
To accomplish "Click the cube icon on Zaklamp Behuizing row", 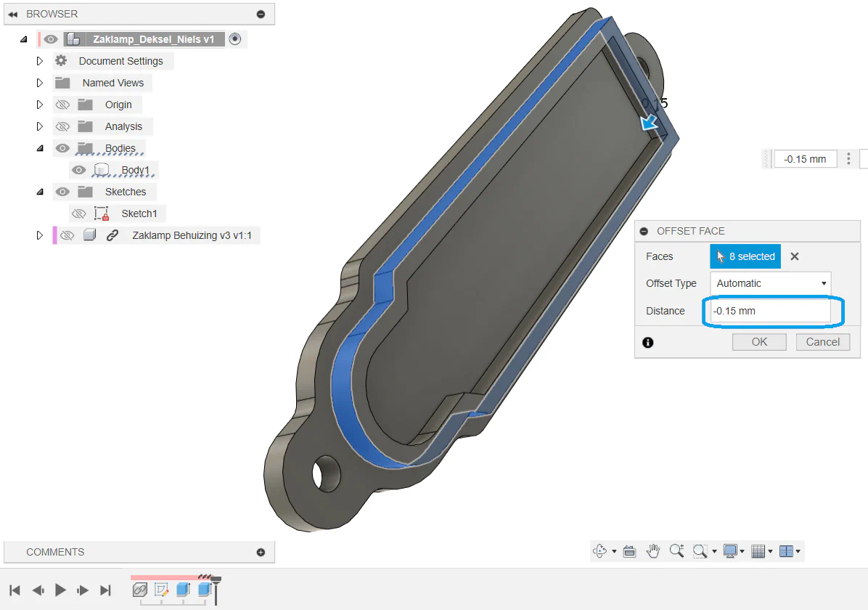I will click(x=90, y=235).
